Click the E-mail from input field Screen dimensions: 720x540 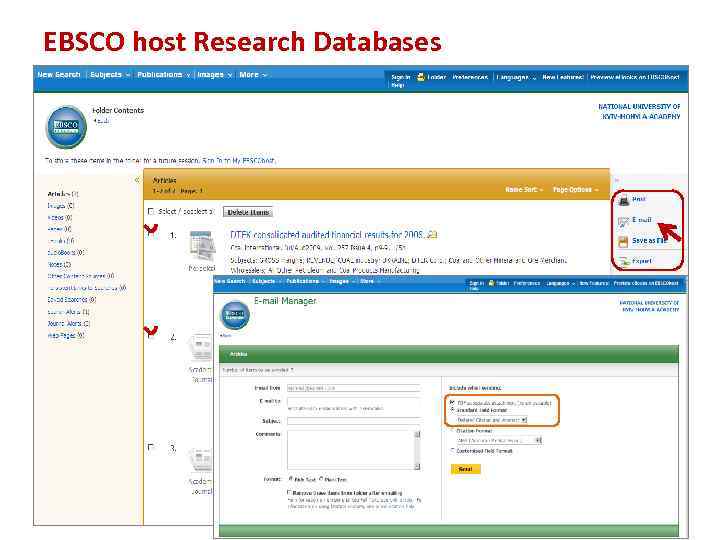(353, 388)
